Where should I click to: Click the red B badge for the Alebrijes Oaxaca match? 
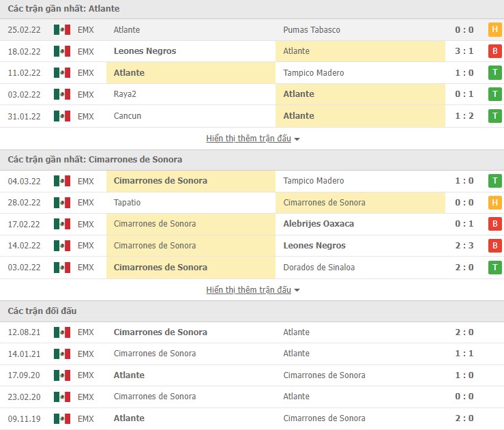[x=494, y=224]
